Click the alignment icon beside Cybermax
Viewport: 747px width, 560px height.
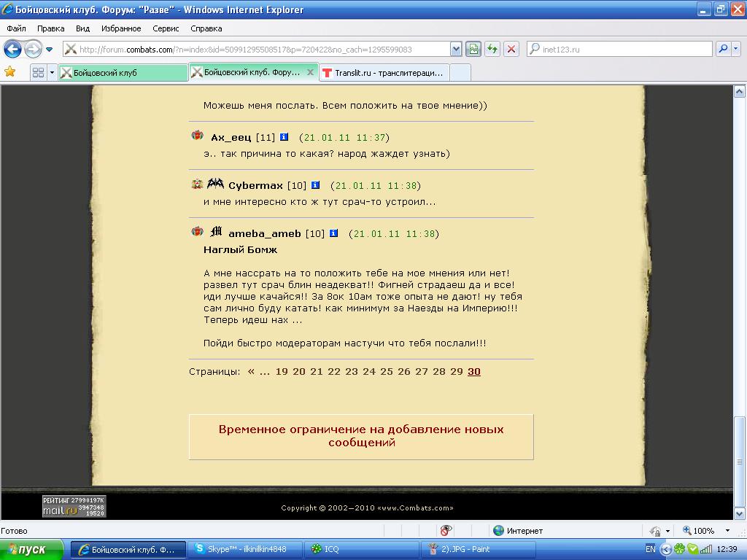197,184
